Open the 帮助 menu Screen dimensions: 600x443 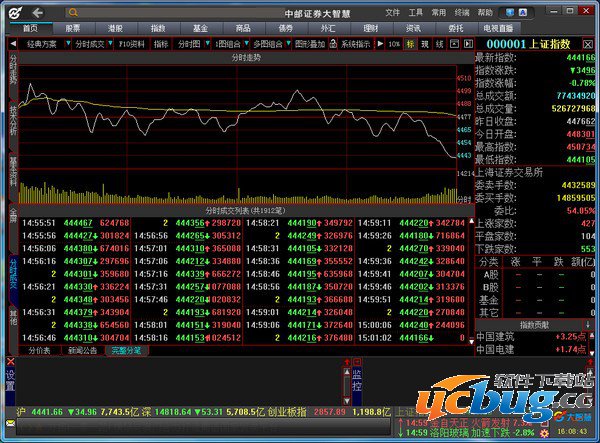[x=485, y=13]
